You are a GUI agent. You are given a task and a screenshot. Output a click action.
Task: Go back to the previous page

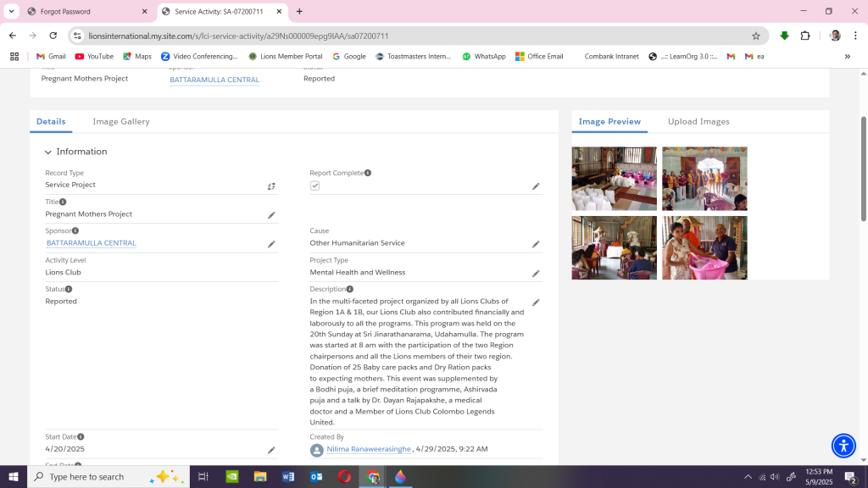click(x=13, y=36)
